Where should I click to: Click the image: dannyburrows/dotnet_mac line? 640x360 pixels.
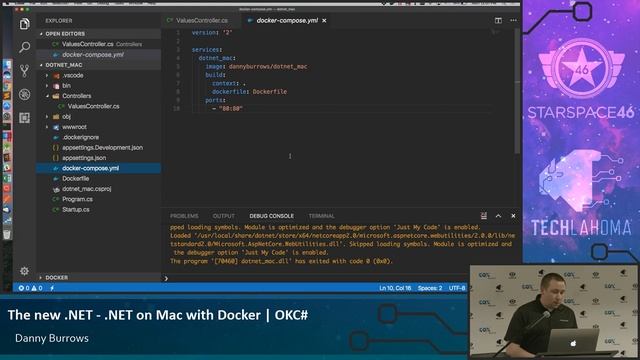(256, 67)
